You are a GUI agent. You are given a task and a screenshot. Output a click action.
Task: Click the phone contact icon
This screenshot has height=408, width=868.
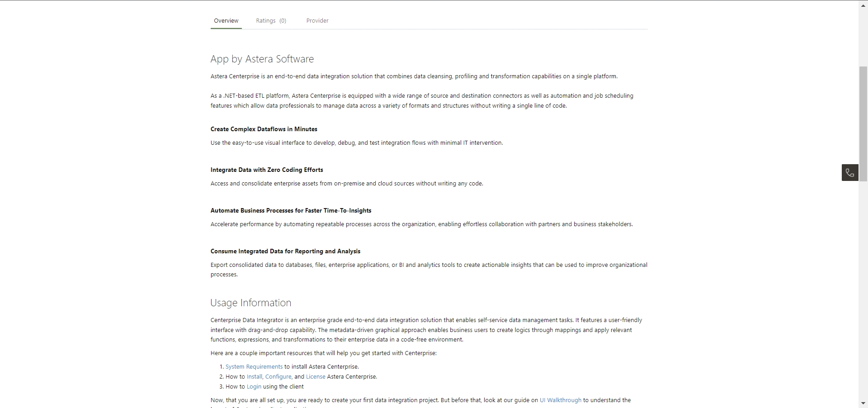coord(850,173)
